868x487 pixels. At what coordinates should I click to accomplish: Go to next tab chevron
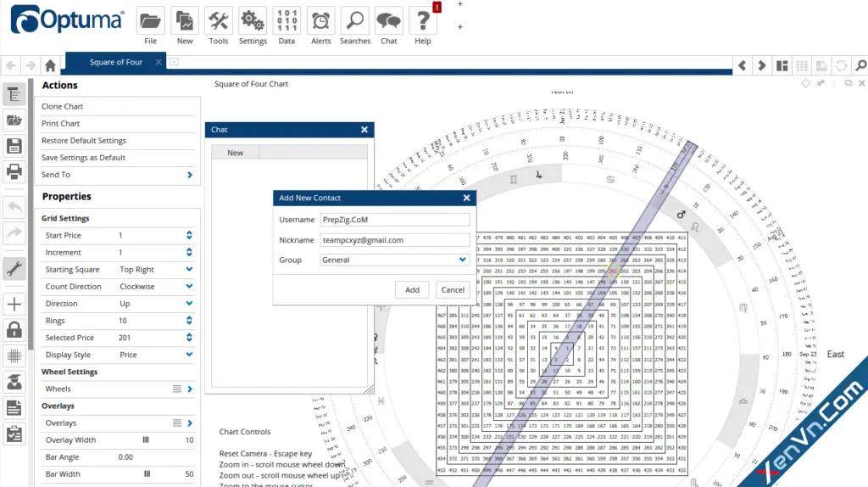click(762, 65)
